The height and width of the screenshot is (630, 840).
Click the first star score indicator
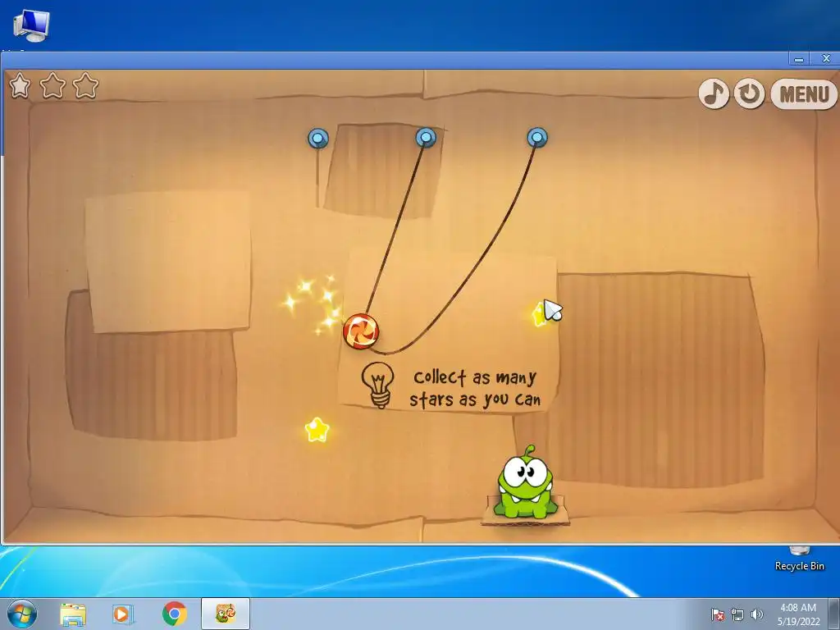20,85
